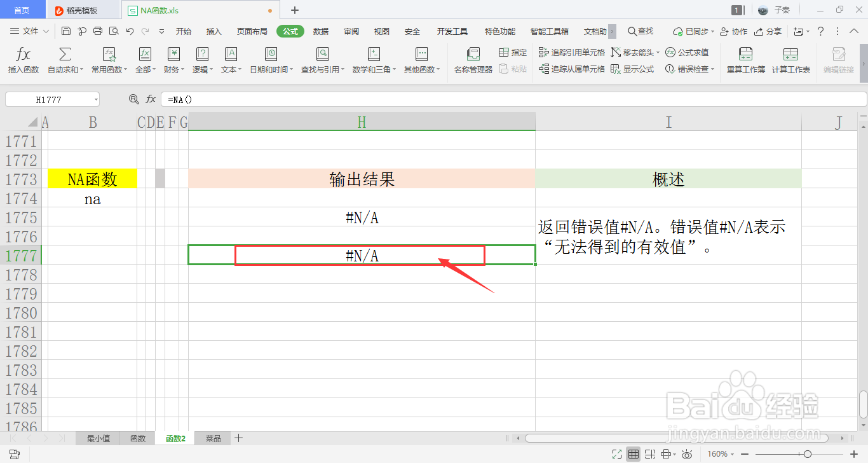Switch to the 菜品 sheet tab
Screen dimensions: 868x463
tap(212, 438)
